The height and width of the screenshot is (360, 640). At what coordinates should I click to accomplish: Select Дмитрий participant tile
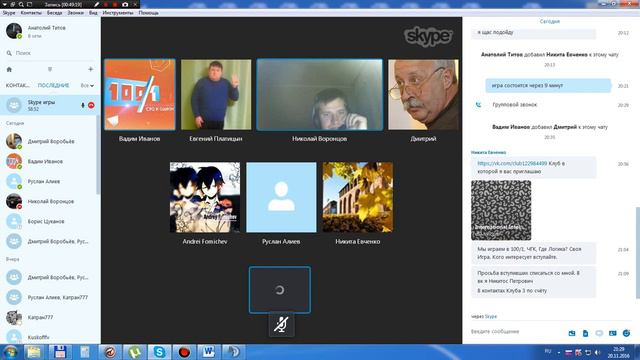point(423,94)
